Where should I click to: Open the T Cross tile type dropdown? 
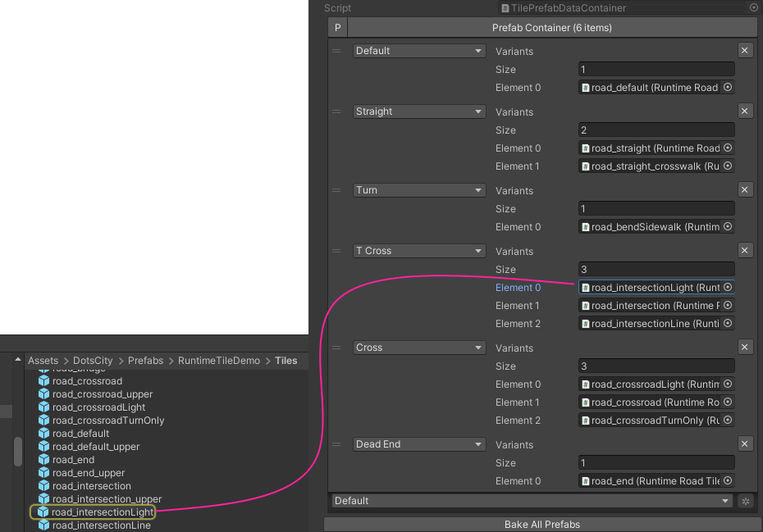(x=419, y=251)
